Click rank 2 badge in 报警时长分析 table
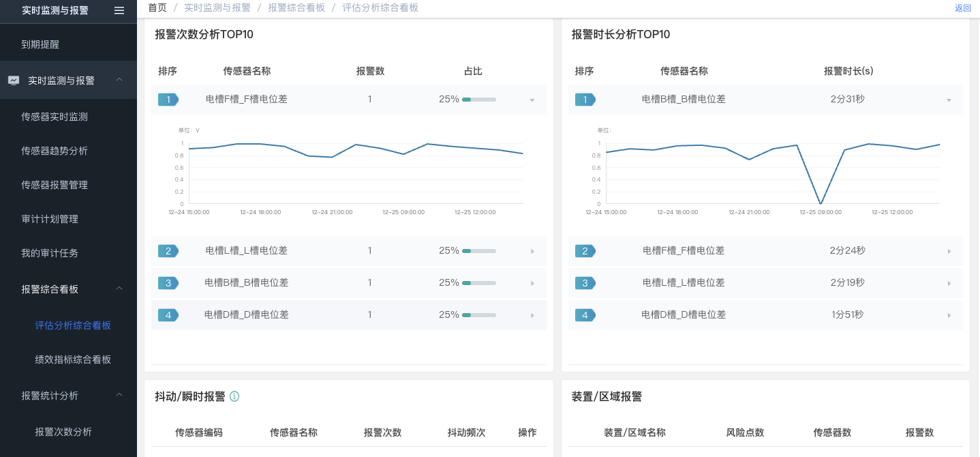 tap(585, 251)
